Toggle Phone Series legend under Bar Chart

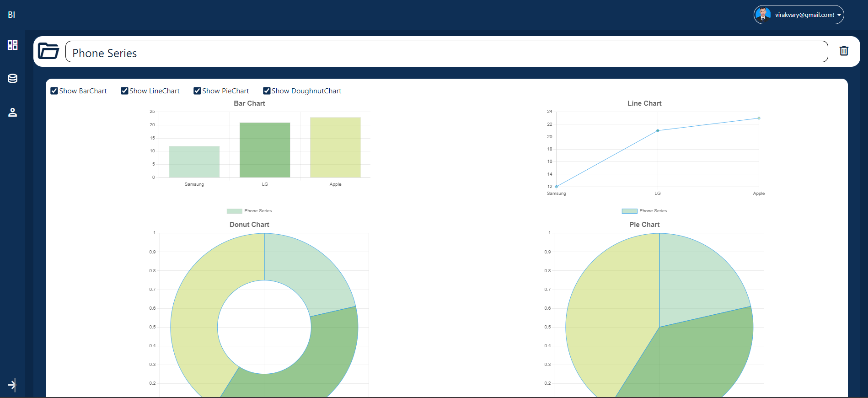249,211
